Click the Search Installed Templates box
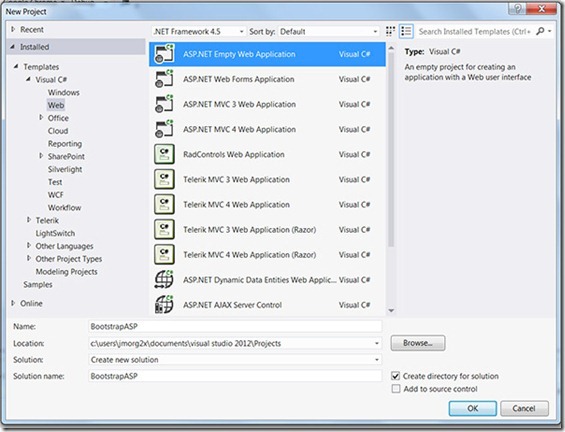This screenshot has height=432, width=565. pos(475,31)
